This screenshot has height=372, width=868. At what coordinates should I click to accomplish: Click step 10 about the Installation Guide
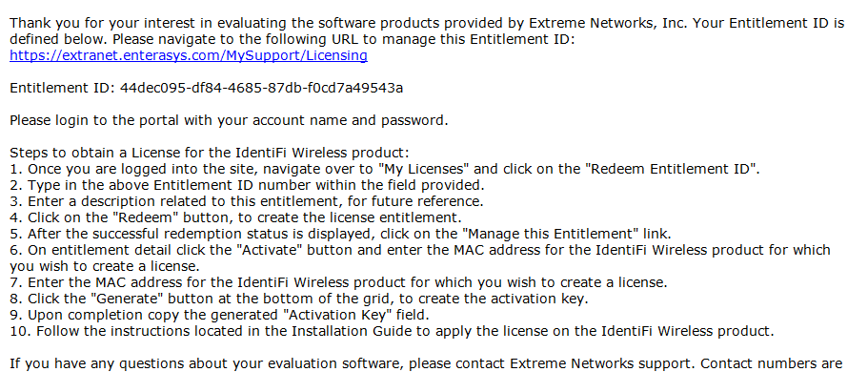click(x=392, y=331)
